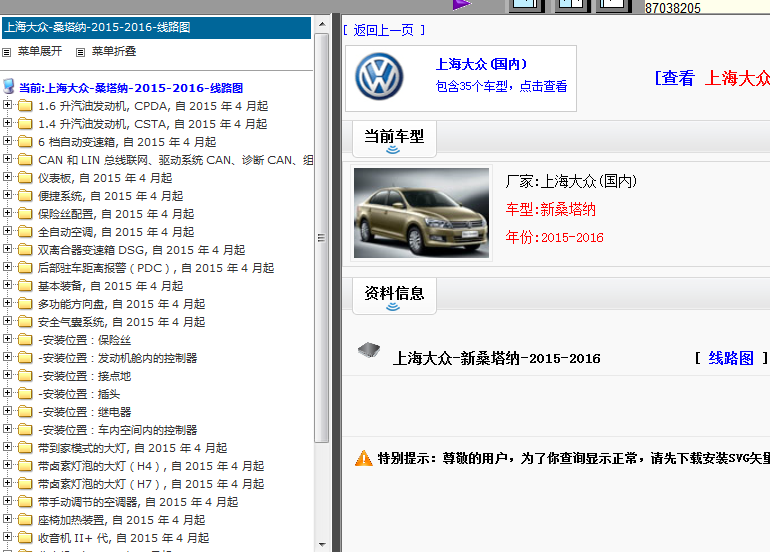Image resolution: width=770 pixels, height=552 pixels.
Task: Click the 当前:上海大众-桑塔纳-2015-2016-线路图 root link
Action: 131,88
